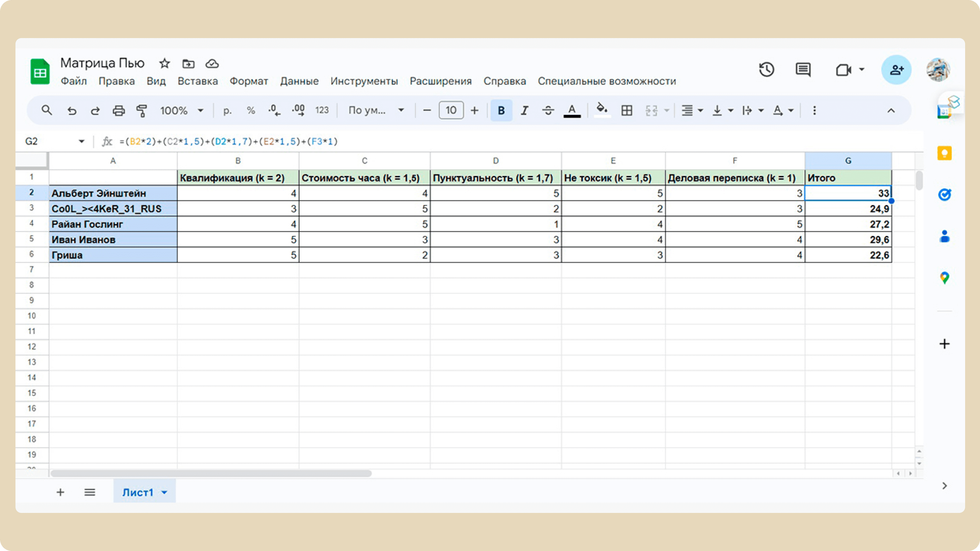Open the Формат menu
The height and width of the screenshot is (551, 980).
[x=249, y=82]
